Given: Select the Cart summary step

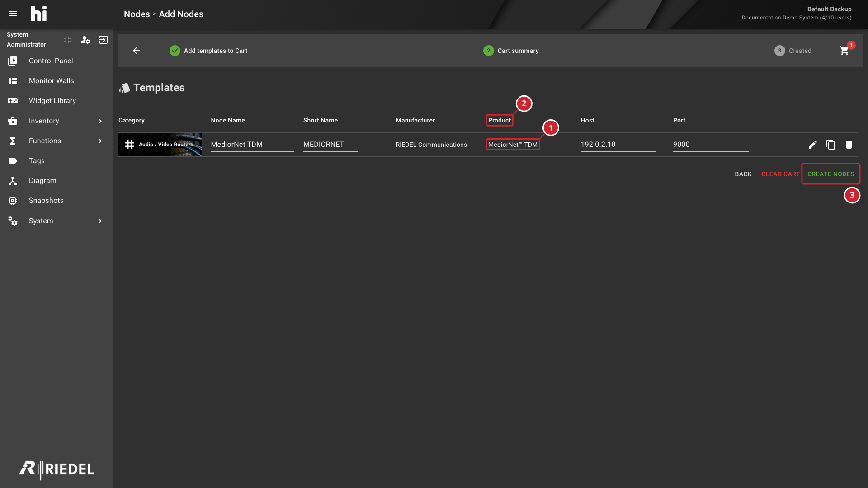Looking at the screenshot, I should (x=511, y=51).
